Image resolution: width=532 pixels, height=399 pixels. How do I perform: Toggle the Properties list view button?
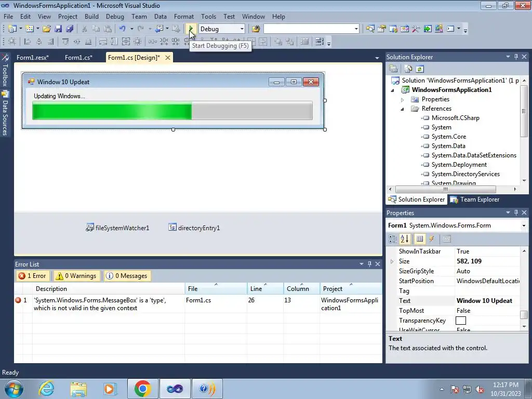420,239
